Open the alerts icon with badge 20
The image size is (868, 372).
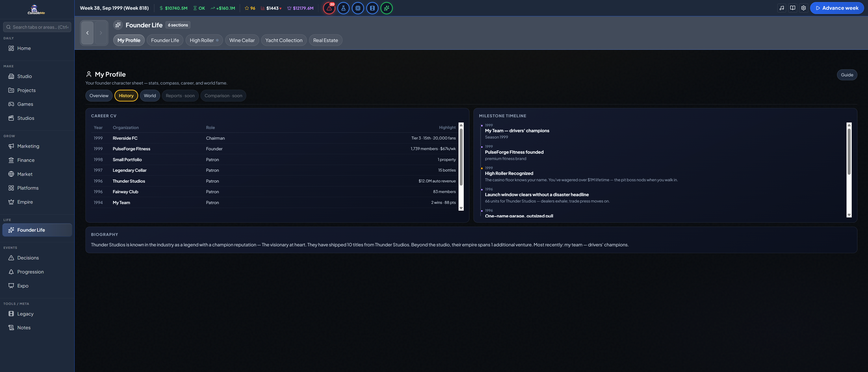coord(329,8)
